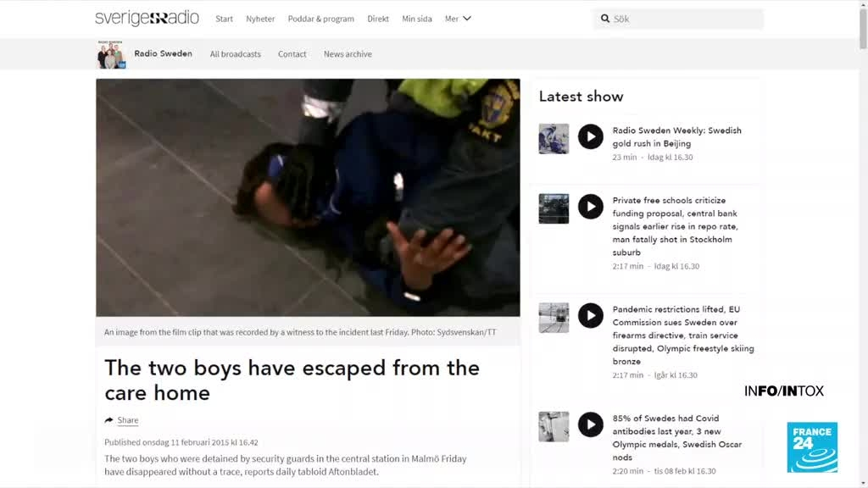
Task: Click the article intro paragraph about Malmö
Action: (286, 465)
